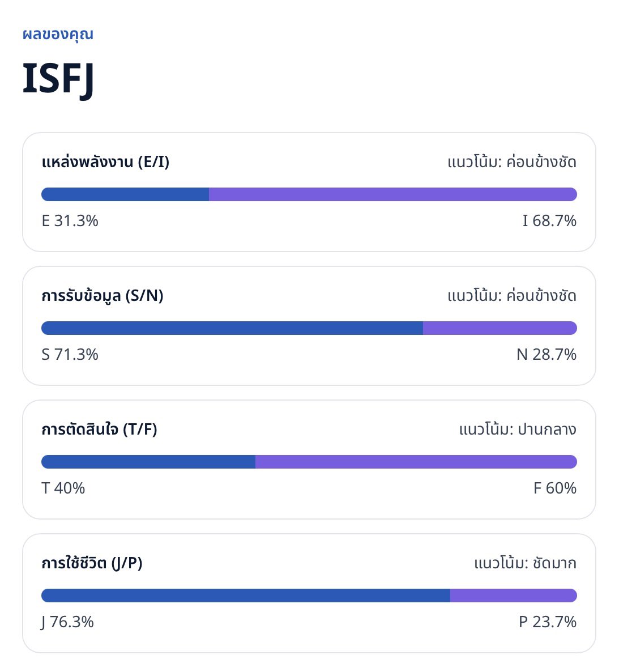Select the N 28.7% label
This screenshot has width=619, height=672.
click(546, 355)
